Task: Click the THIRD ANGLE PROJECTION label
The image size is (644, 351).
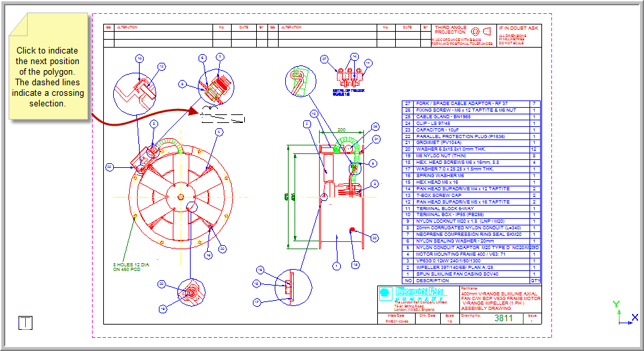Action: (450, 30)
